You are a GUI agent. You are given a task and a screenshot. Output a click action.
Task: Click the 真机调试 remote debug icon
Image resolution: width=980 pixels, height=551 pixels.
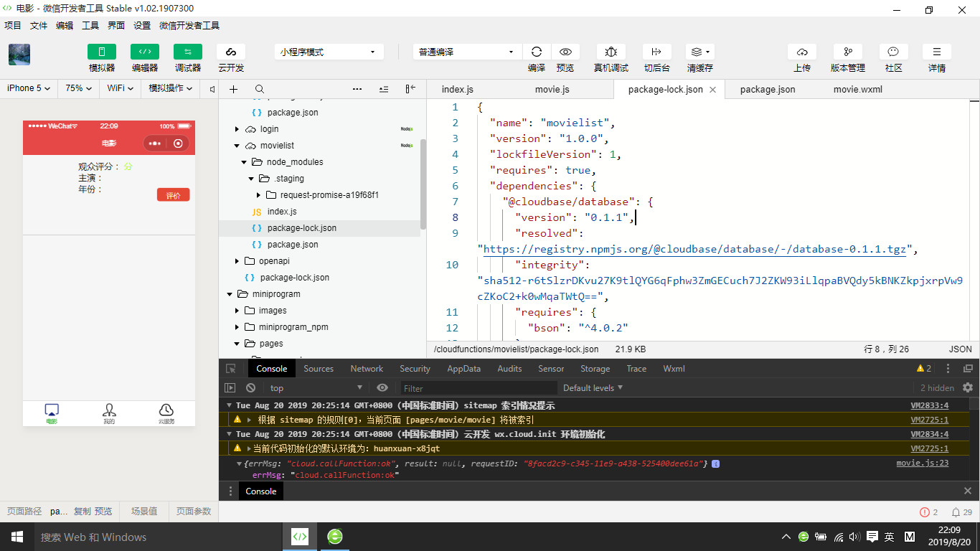(x=611, y=52)
